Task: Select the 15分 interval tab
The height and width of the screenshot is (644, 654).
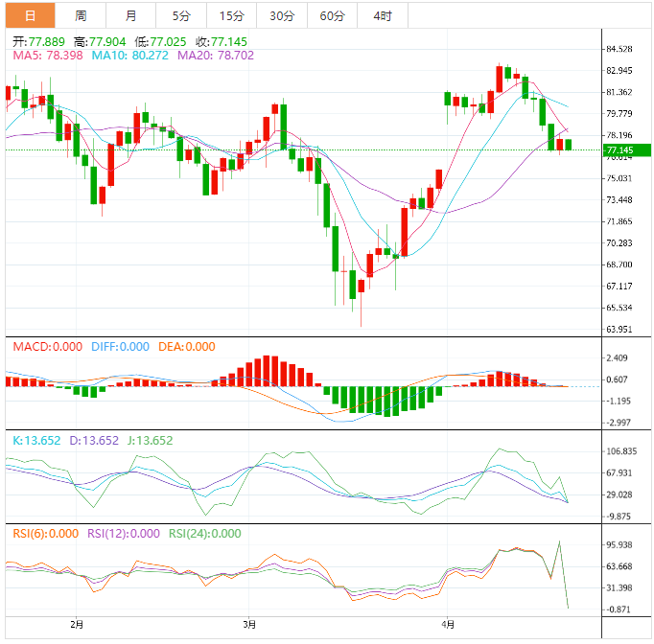Action: [x=231, y=15]
